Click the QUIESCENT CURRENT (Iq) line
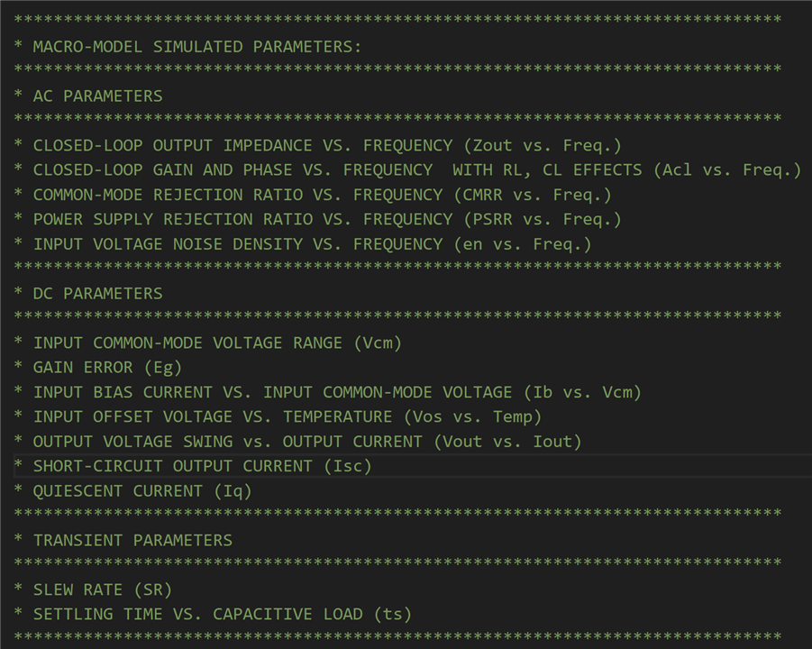The width and height of the screenshot is (812, 649). click(132, 491)
